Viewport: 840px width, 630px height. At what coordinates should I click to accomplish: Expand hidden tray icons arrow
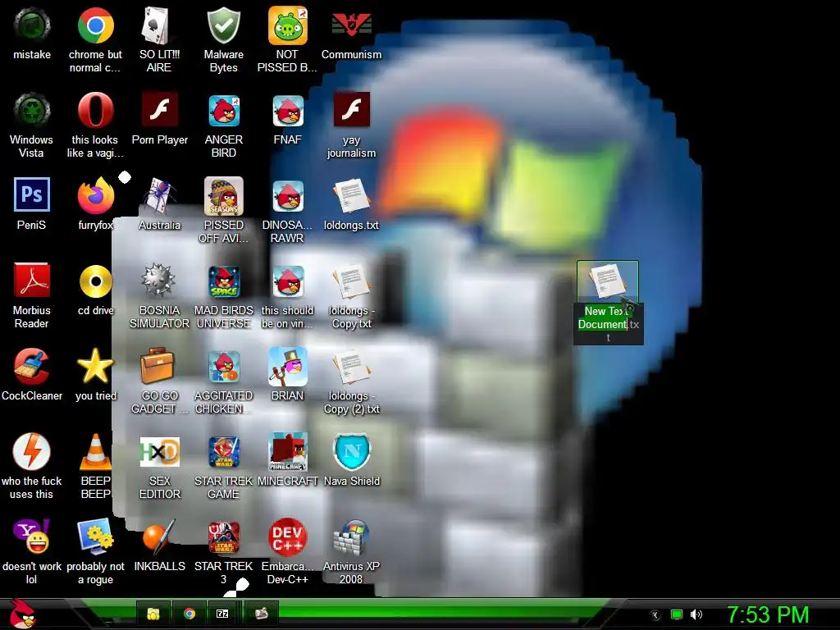[x=655, y=614]
